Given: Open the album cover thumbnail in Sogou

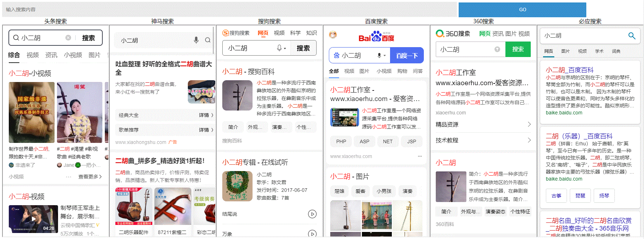Looking at the screenshot, I should pyautogui.click(x=237, y=186).
